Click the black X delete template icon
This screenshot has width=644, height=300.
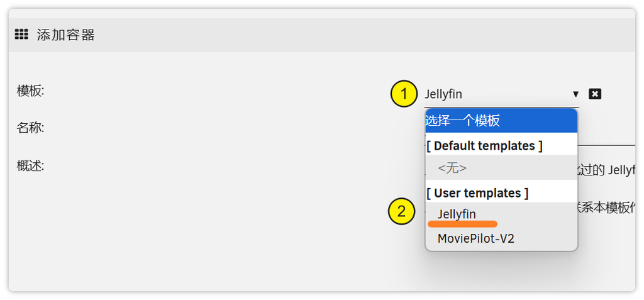click(x=595, y=94)
